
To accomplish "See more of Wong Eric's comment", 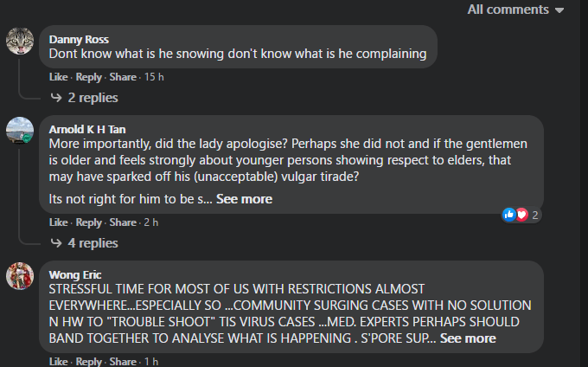I will tap(468, 338).
